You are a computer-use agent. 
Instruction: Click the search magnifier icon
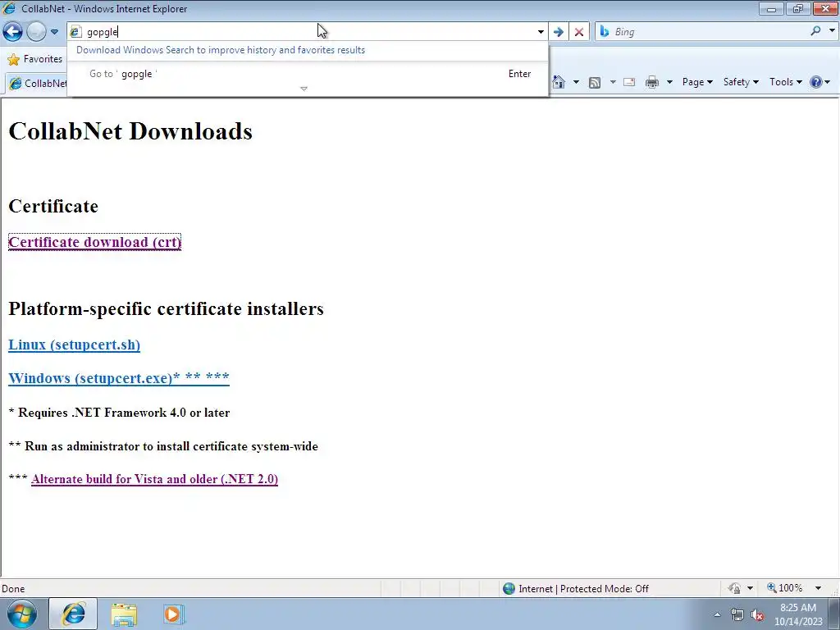pyautogui.click(x=815, y=31)
